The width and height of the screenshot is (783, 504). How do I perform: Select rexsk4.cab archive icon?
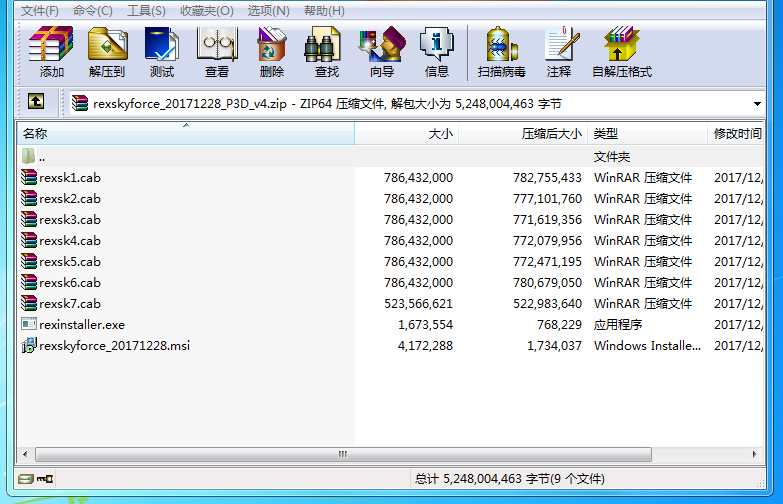[x=29, y=240]
